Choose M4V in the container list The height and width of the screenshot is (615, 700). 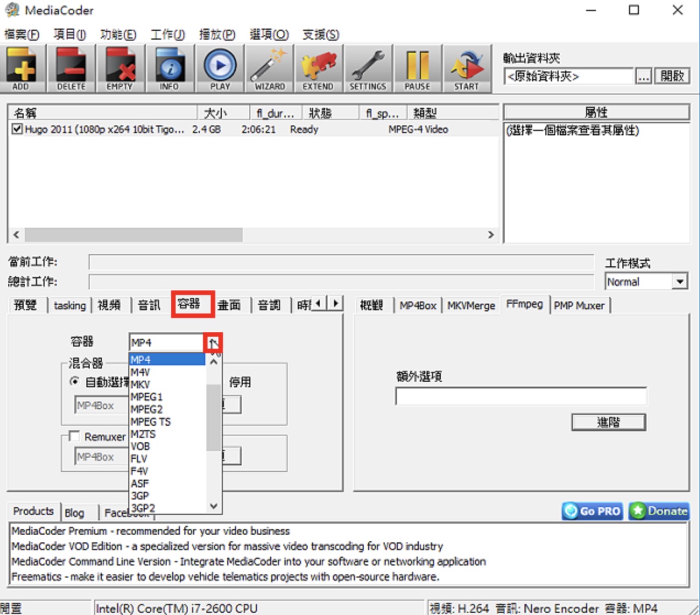(x=167, y=372)
